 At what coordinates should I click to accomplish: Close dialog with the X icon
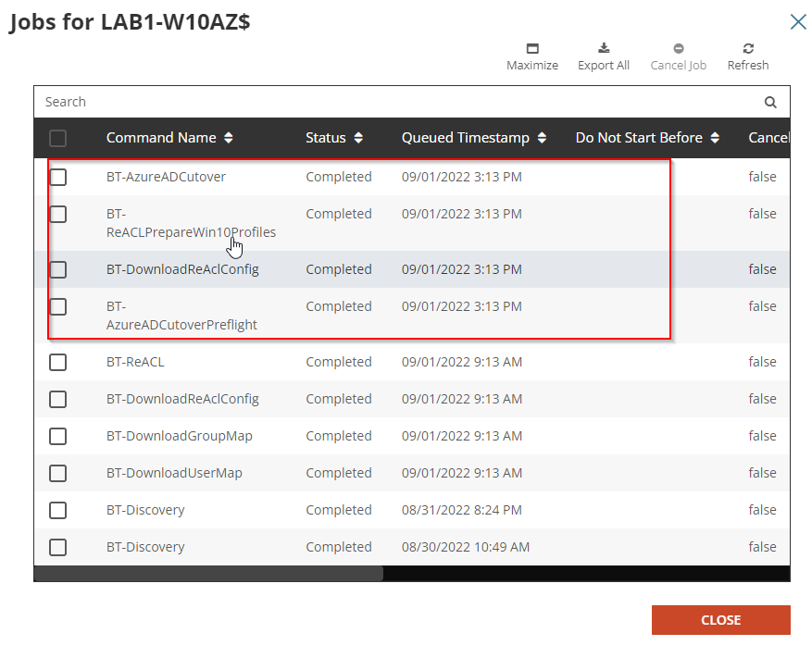(798, 21)
